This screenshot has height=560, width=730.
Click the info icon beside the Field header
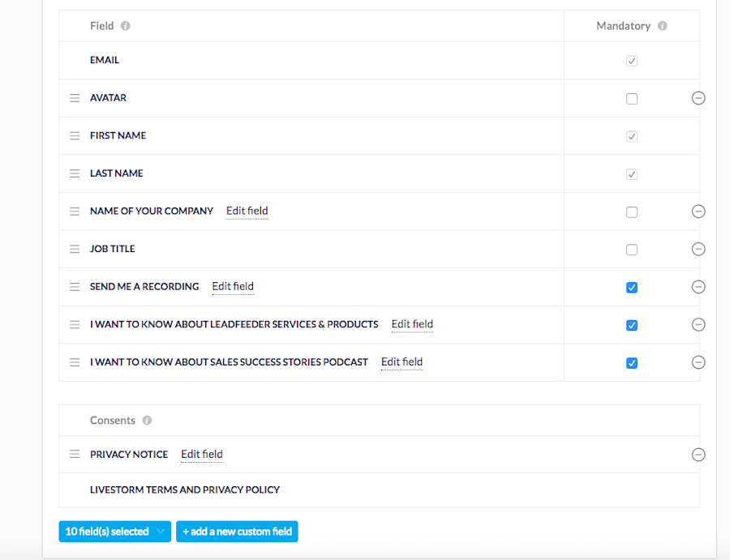(x=126, y=25)
